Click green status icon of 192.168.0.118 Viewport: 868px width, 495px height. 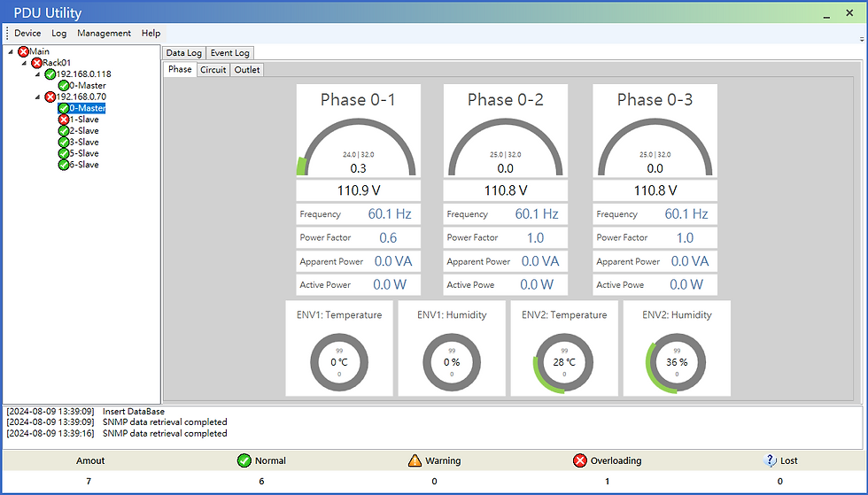pos(50,74)
